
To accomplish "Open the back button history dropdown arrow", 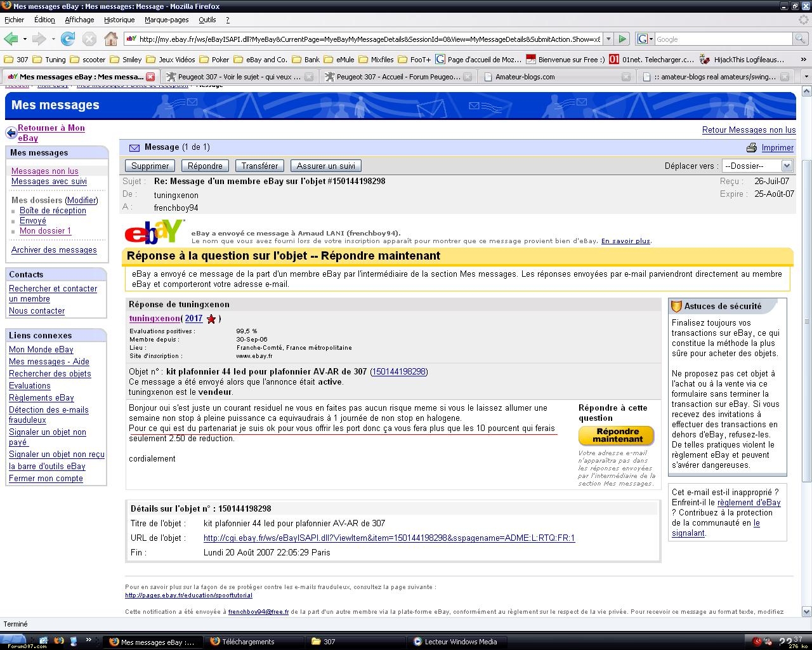I will (x=24, y=39).
